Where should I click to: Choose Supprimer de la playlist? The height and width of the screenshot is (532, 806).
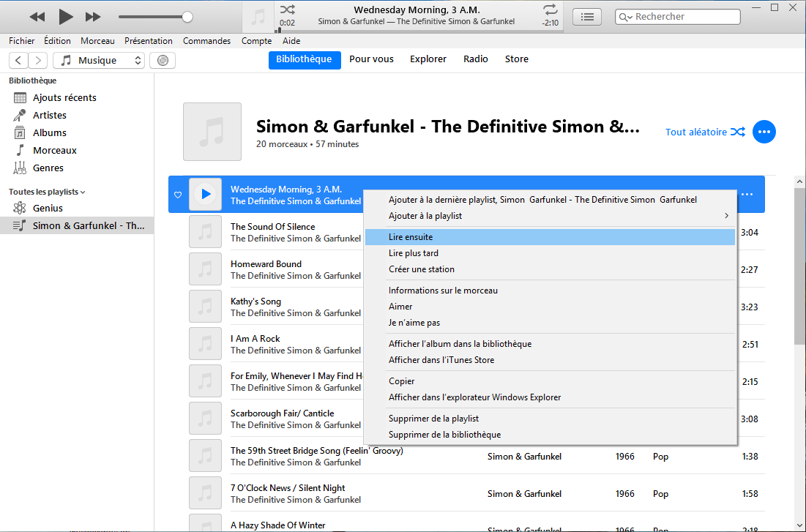(x=550, y=419)
